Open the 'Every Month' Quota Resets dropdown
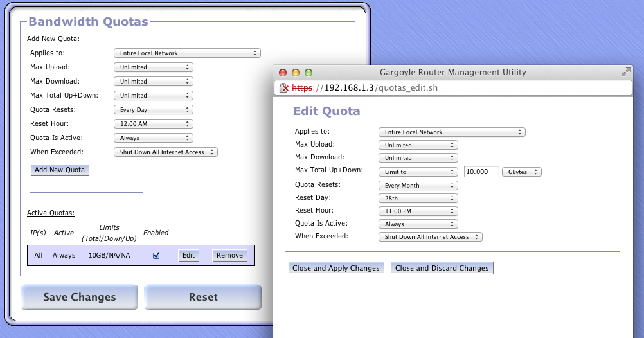Screen dimensions: 644x338 coord(418,186)
